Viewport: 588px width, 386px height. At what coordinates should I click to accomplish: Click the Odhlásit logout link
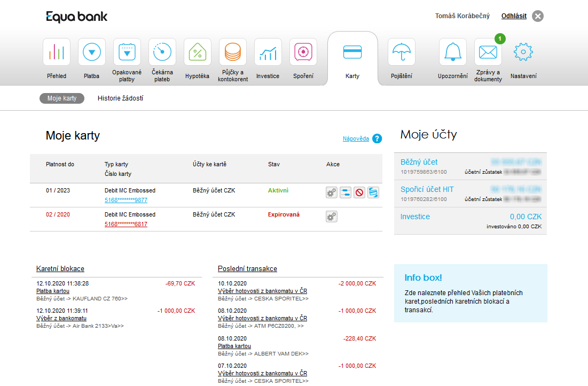click(514, 16)
